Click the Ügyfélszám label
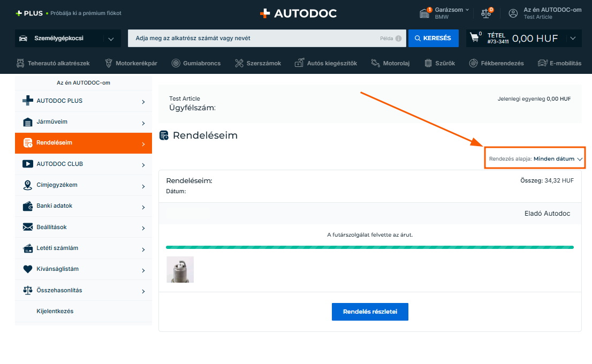This screenshot has height=364, width=592. [193, 108]
